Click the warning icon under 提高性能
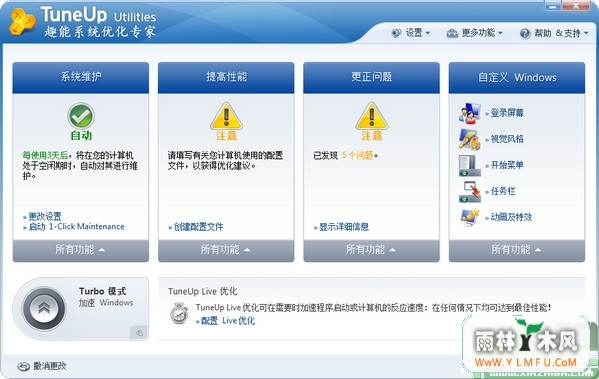Image resolution: width=599 pixels, height=379 pixels. point(226,116)
